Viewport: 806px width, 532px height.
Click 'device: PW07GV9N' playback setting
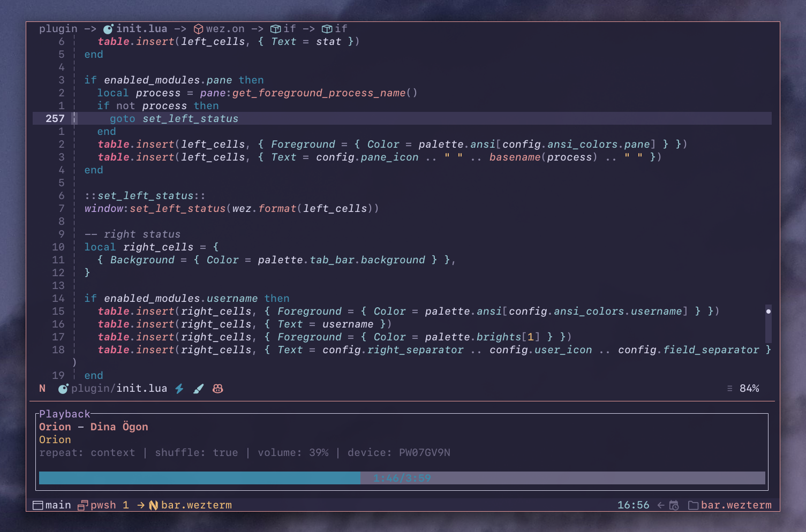click(x=399, y=453)
